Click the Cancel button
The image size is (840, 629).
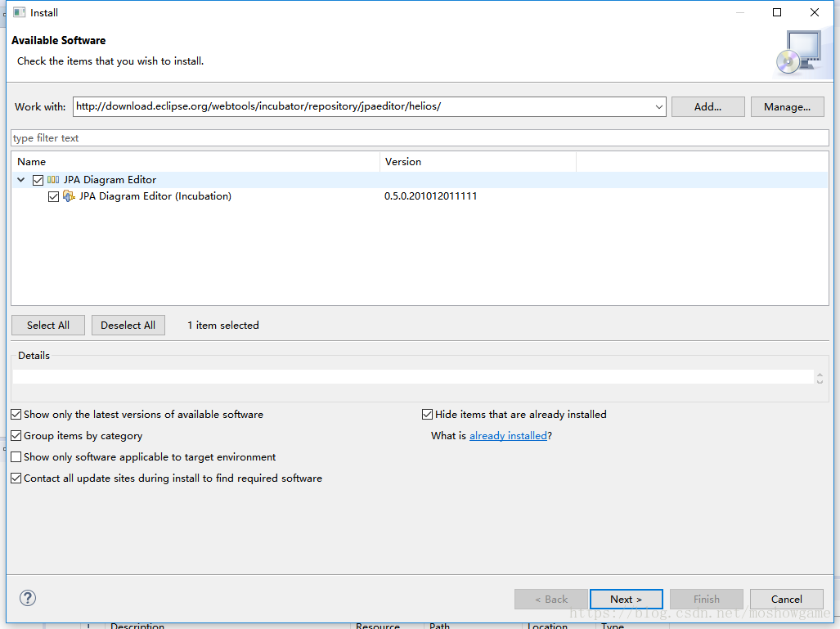(x=787, y=599)
